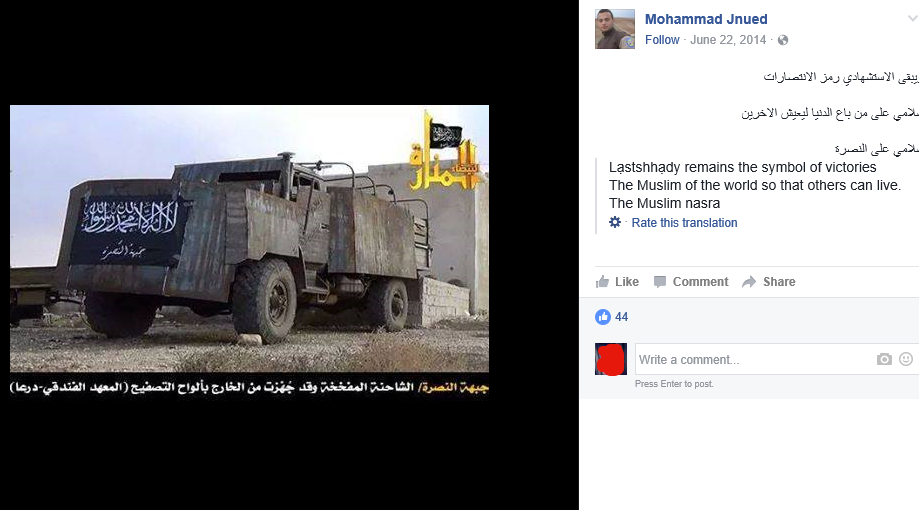Follow Mohammad Jnued
This screenshot has height=510, width=919.
[662, 40]
